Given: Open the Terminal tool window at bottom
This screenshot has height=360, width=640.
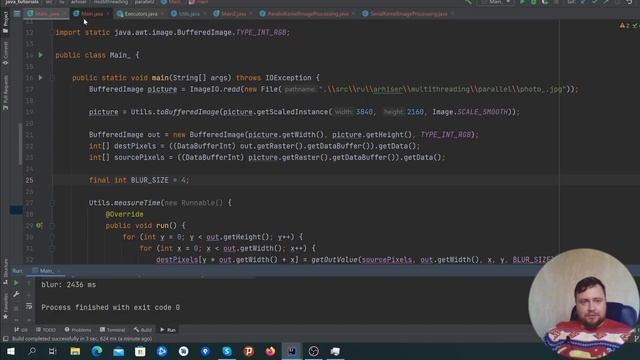Looking at the screenshot, I should point(112,330).
